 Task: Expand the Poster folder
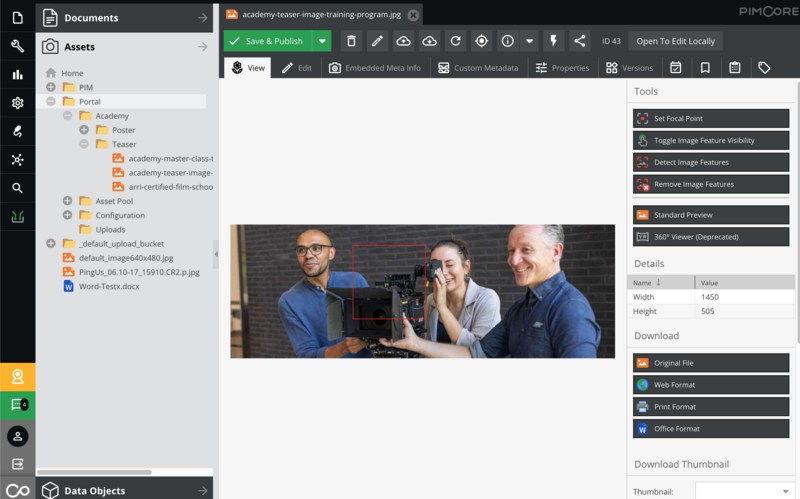(84, 130)
